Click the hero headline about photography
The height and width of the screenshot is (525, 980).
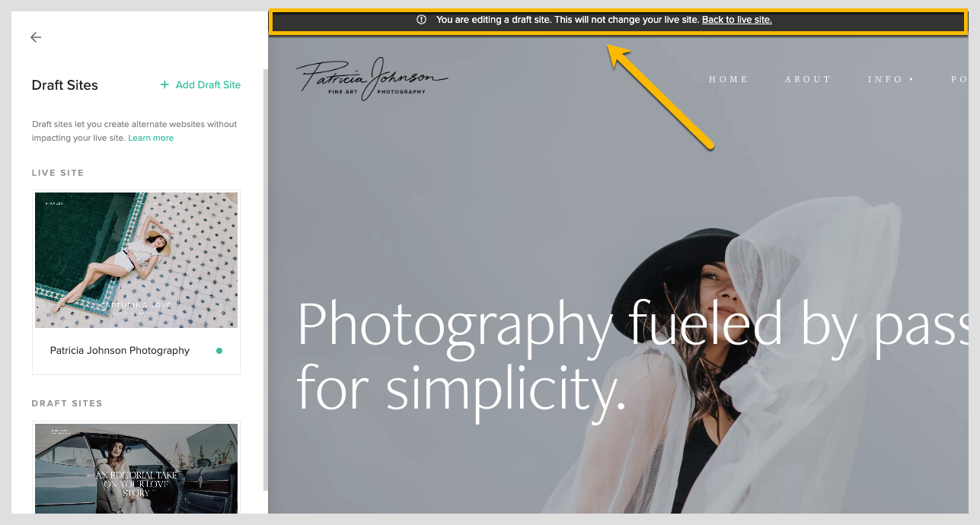[x=632, y=355]
